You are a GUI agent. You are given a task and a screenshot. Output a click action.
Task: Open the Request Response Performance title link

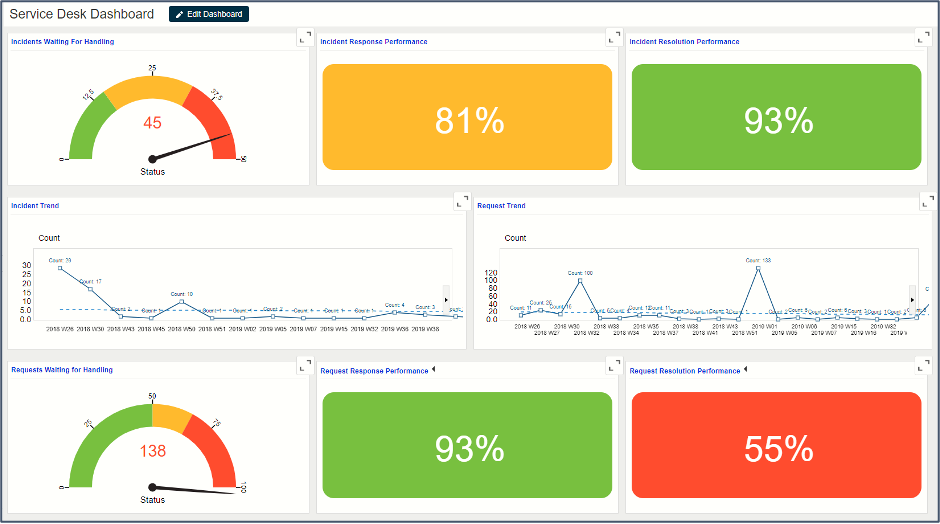pyautogui.click(x=374, y=371)
